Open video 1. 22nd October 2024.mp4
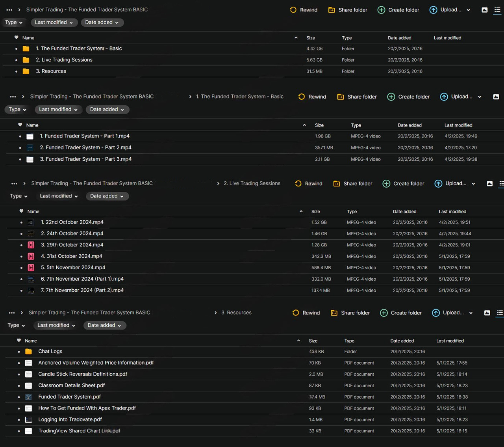The image size is (504, 447). (72, 222)
